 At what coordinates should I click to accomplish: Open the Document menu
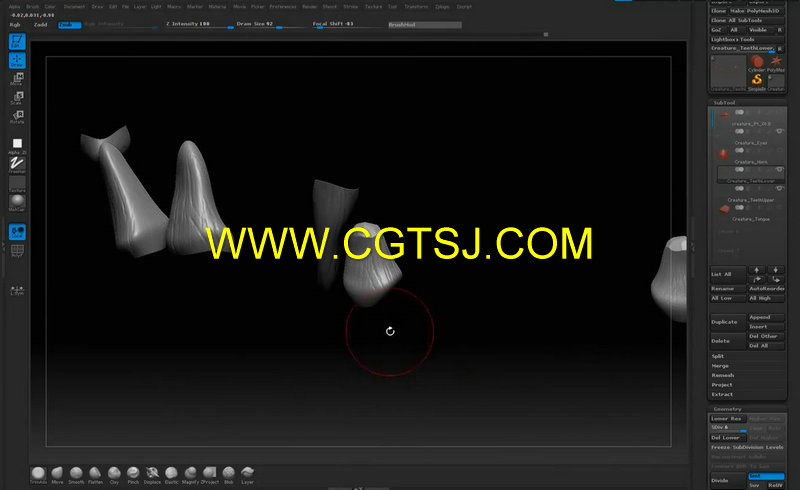click(x=74, y=7)
